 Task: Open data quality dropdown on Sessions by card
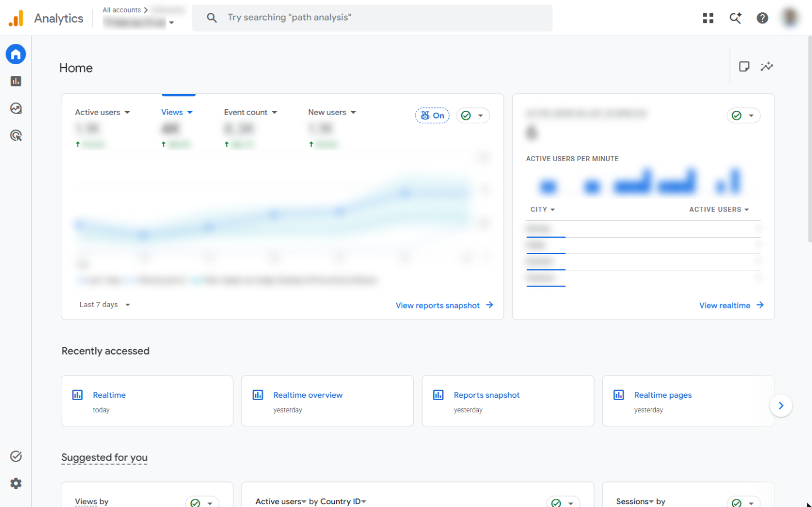click(x=744, y=502)
